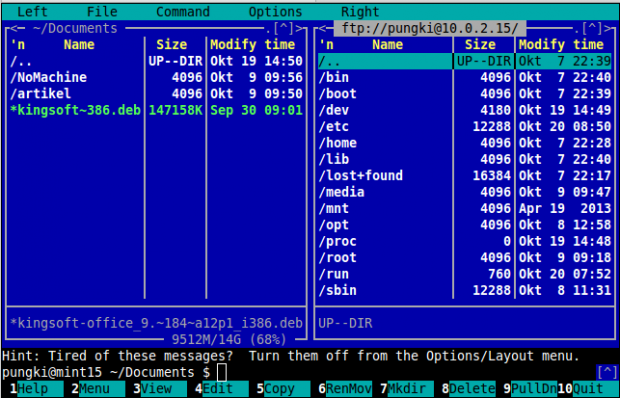The image size is (620, 398).
Task: Click left panel sort order indicator 'n
Action: click(17, 45)
